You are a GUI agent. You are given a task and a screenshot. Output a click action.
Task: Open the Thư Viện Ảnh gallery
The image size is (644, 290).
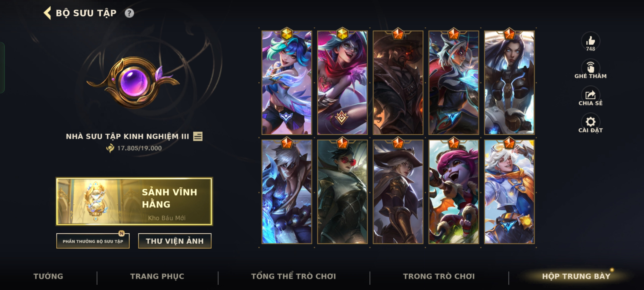pos(175,241)
